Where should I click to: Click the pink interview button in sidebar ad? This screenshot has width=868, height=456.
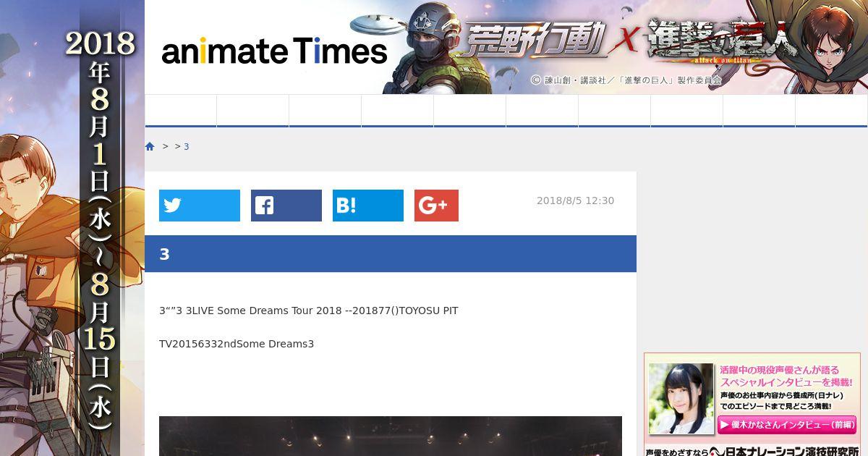[787, 425]
